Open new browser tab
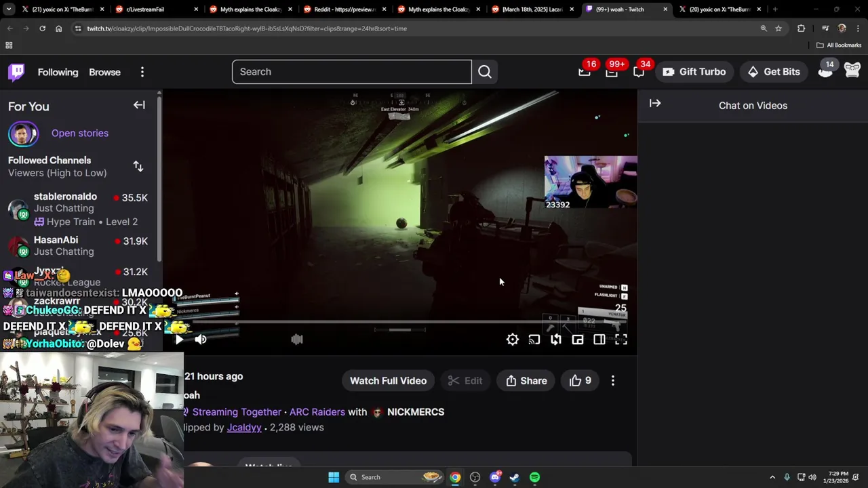The width and height of the screenshot is (868, 488). 775,9
